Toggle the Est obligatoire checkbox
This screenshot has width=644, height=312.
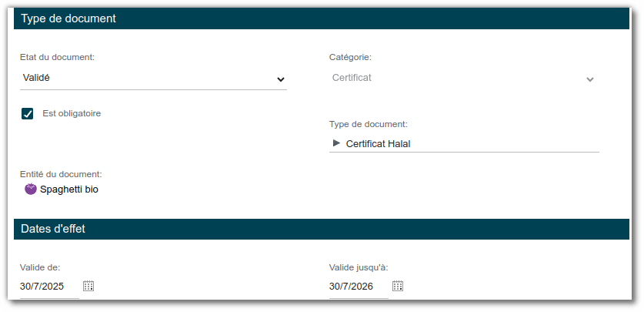point(28,114)
